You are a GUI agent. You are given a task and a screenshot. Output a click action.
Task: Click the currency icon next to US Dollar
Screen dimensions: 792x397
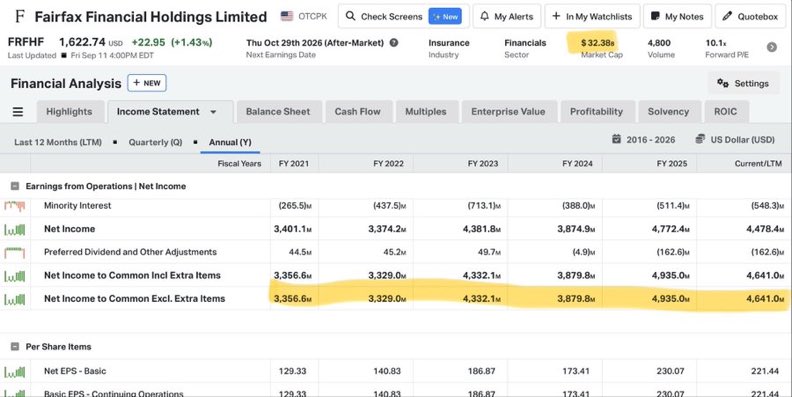point(700,139)
